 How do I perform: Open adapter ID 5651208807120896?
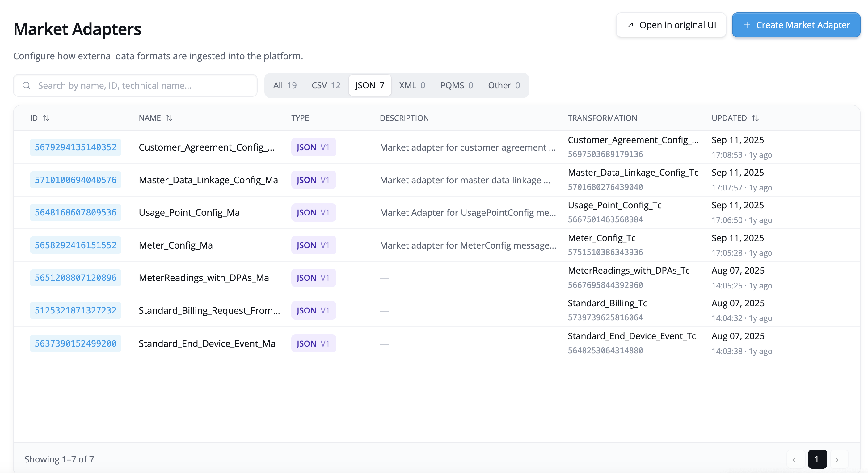[x=75, y=278]
